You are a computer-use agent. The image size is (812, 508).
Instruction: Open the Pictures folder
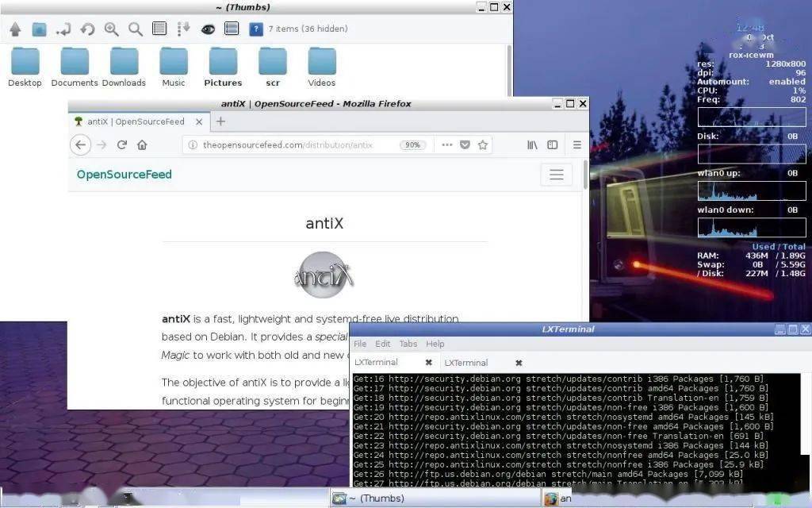click(x=223, y=67)
